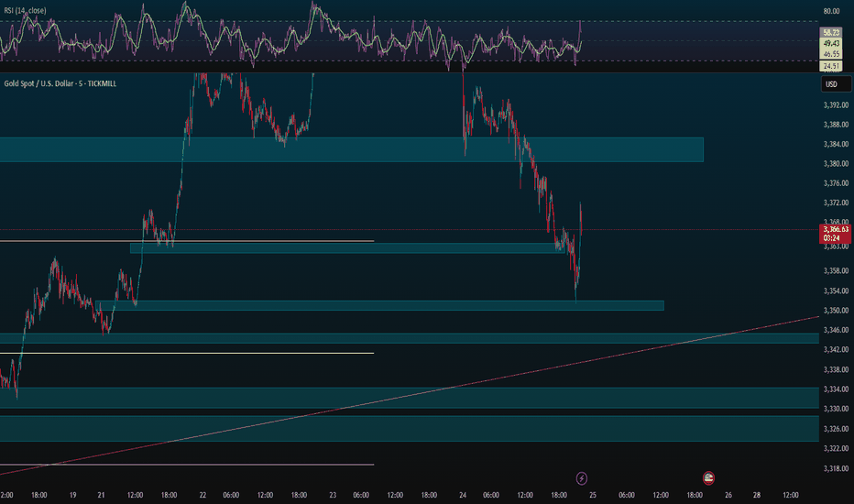Click the RSI scale label 80.00
The height and width of the screenshot is (504, 854).
(x=831, y=11)
